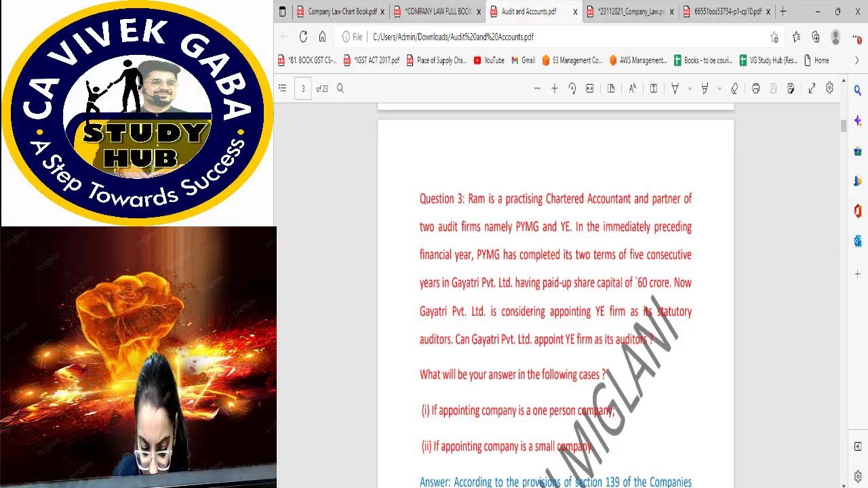
Task: Add a new sidebar app
Action: tap(858, 274)
